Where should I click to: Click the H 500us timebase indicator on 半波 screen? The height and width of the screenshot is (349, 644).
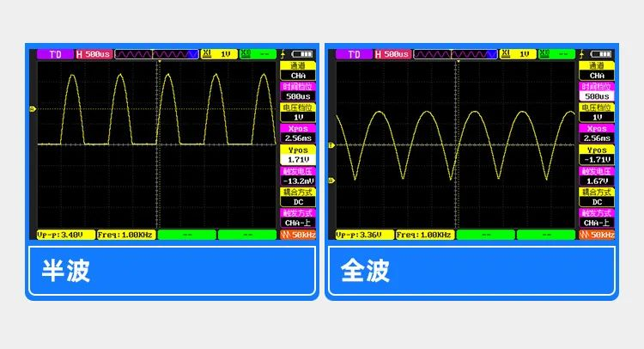point(94,54)
